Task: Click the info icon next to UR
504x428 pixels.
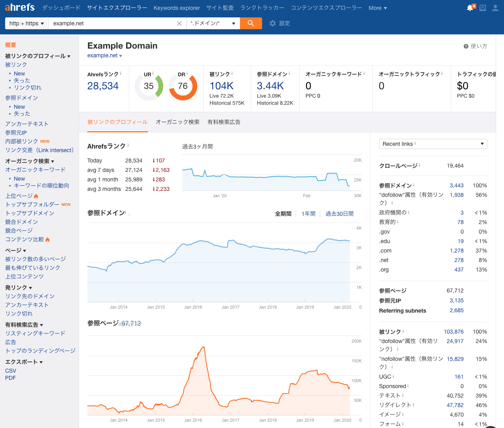Action: (153, 74)
